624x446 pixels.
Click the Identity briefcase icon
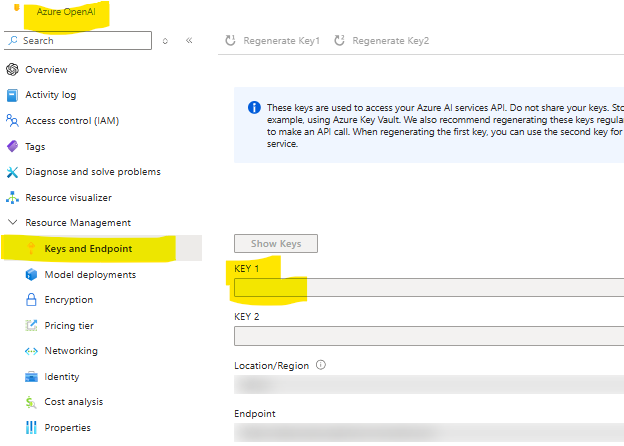pos(31,376)
